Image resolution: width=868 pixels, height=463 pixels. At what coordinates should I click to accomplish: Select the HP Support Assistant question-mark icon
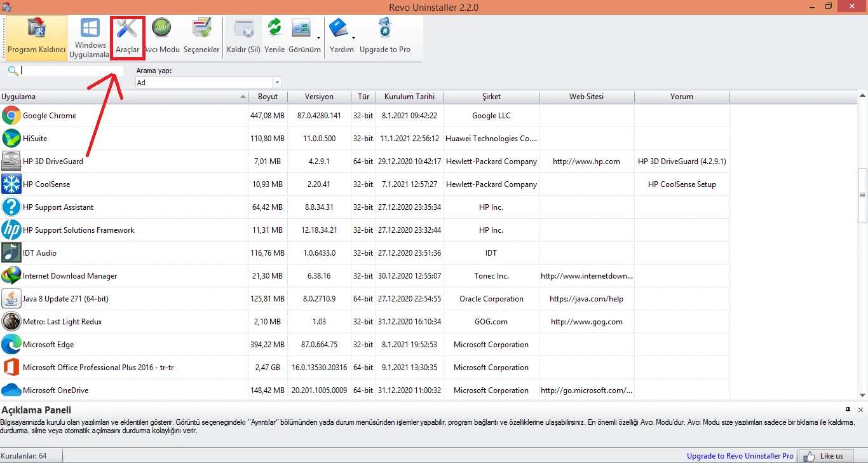click(x=11, y=207)
